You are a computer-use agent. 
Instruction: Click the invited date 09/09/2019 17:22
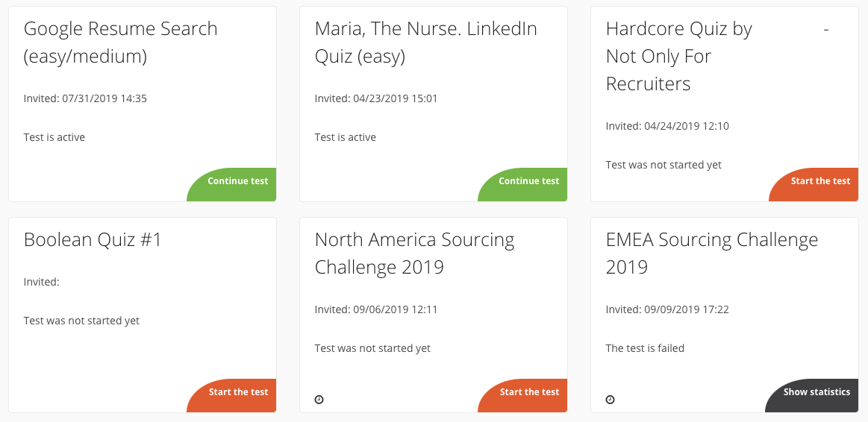tap(687, 309)
